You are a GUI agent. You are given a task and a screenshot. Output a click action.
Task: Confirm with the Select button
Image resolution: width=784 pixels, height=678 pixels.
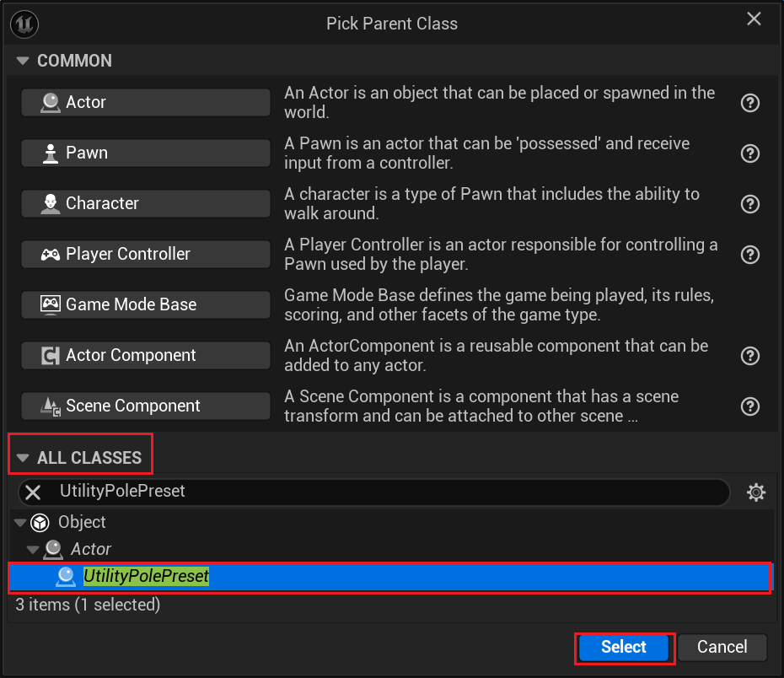pyautogui.click(x=624, y=648)
